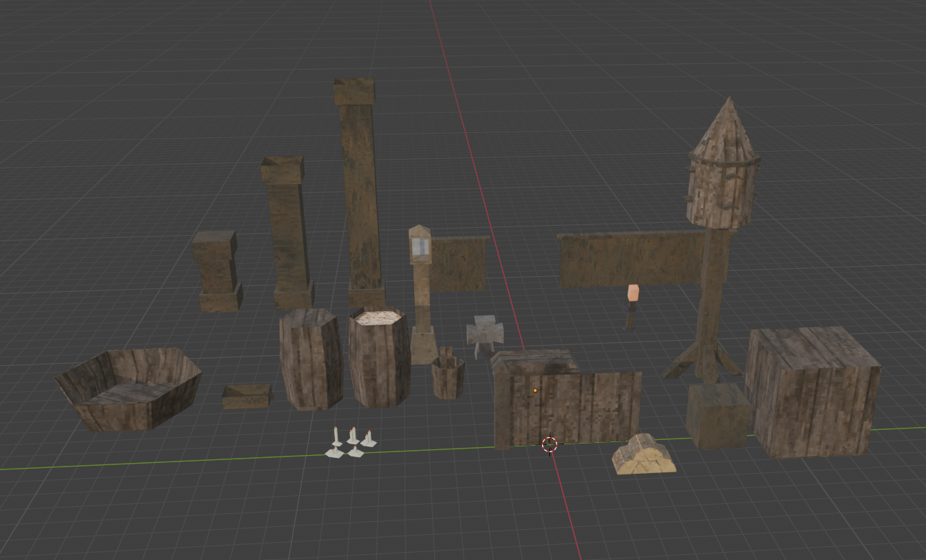Click the 3D cursor at origin
The image size is (926, 560).
point(549,444)
